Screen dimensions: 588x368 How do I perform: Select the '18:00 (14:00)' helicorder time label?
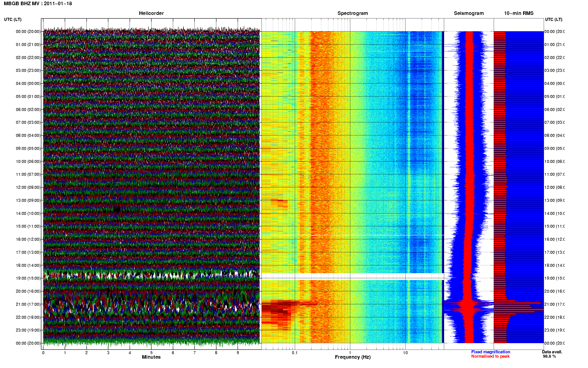coord(28,266)
